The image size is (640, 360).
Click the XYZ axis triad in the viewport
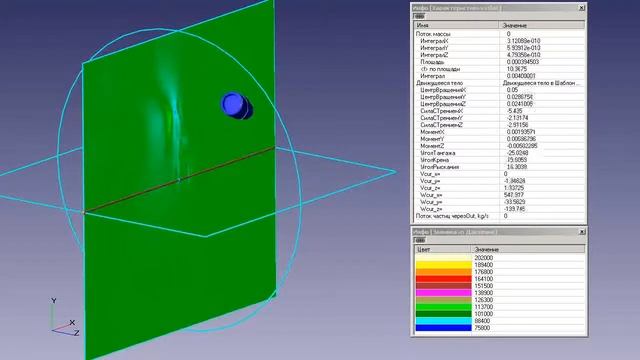point(64,318)
